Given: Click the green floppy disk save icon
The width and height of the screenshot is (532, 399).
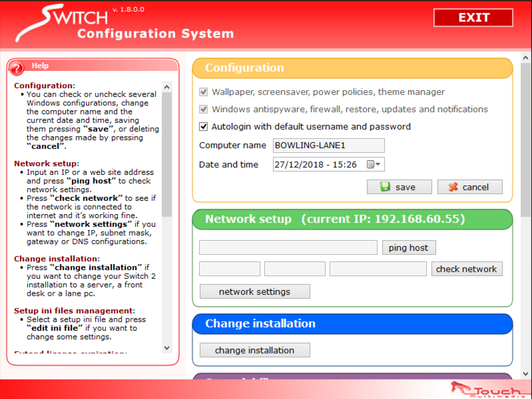Looking at the screenshot, I should point(385,187).
